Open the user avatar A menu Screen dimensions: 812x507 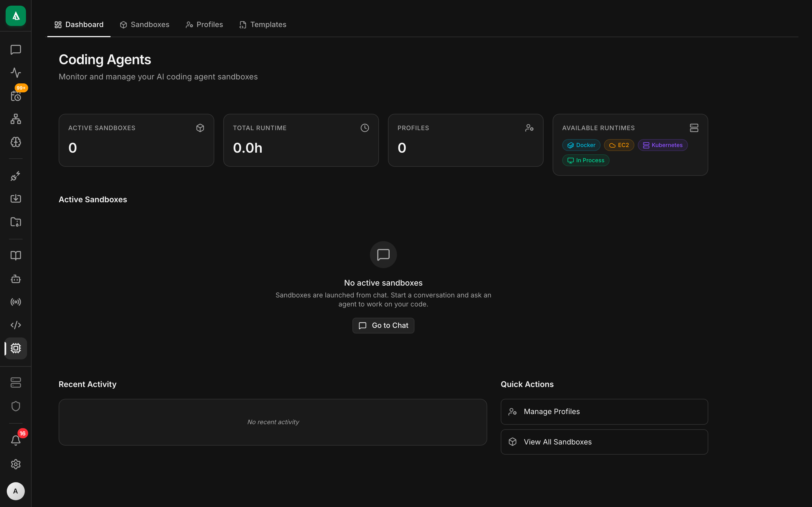click(16, 491)
